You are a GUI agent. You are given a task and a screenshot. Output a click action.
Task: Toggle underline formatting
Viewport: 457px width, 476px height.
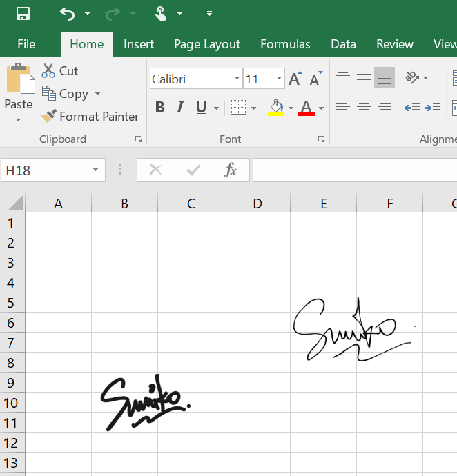[x=201, y=108]
